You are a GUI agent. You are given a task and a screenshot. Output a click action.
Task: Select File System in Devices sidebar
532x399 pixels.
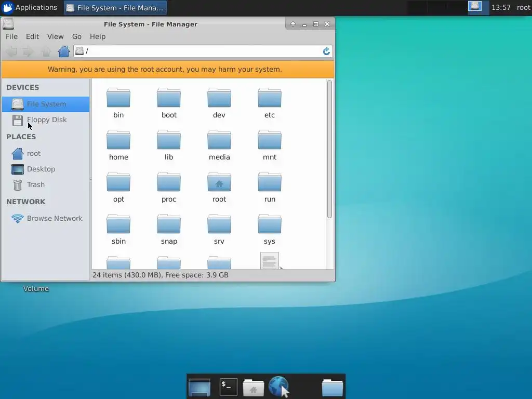(46, 104)
